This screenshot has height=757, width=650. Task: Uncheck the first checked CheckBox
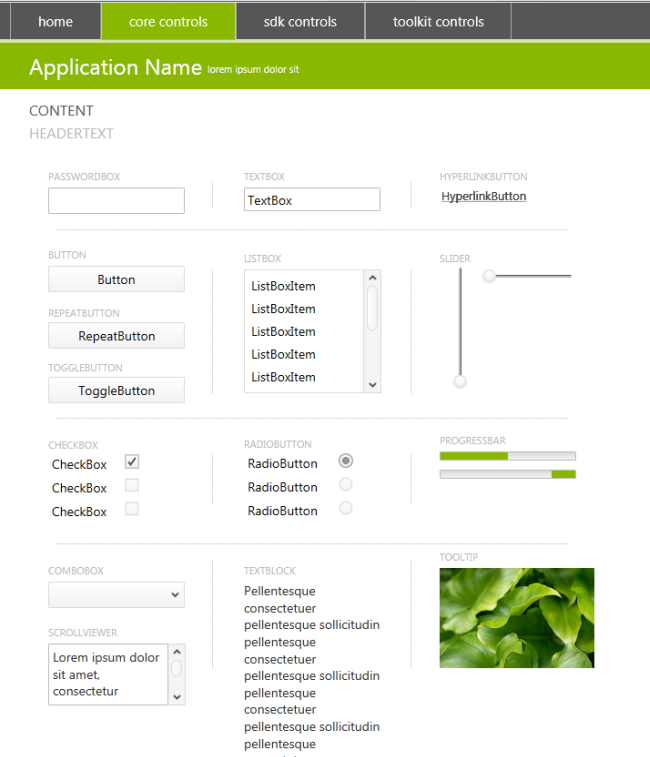click(132, 462)
